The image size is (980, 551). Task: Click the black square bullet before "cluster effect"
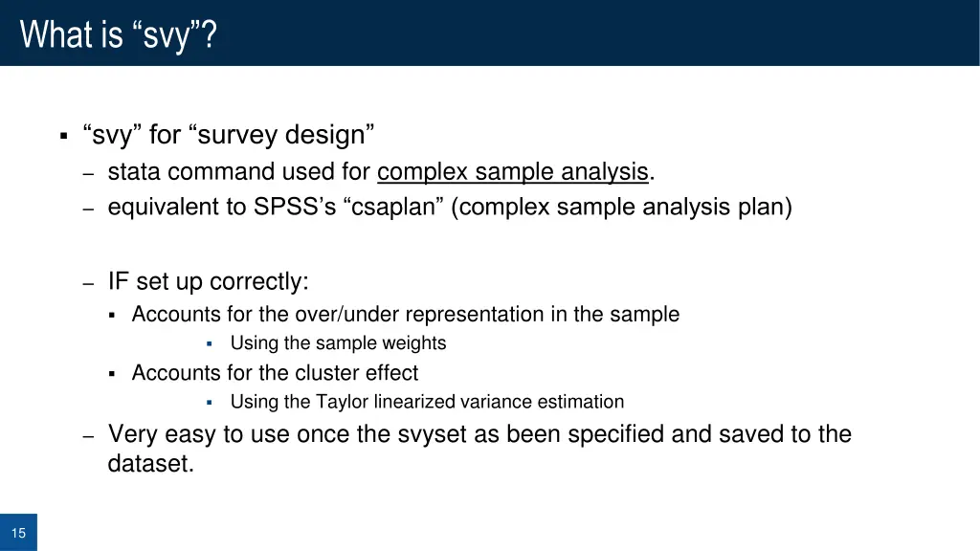112,374
